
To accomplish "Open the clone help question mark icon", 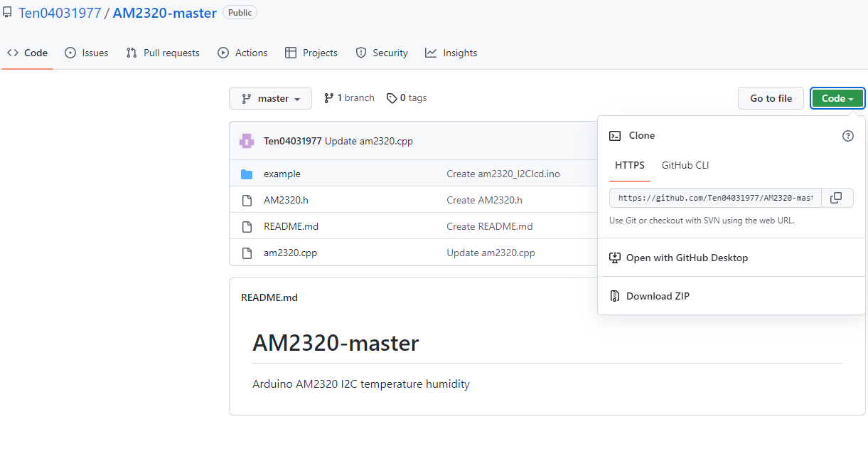I will (848, 136).
